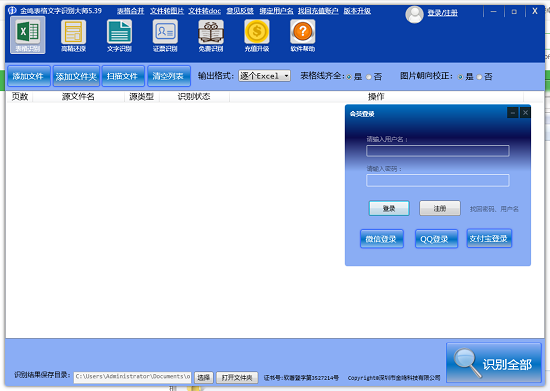Screen dimensions: 550x391
Task: Click the 添加文件 button
Action: (x=28, y=76)
